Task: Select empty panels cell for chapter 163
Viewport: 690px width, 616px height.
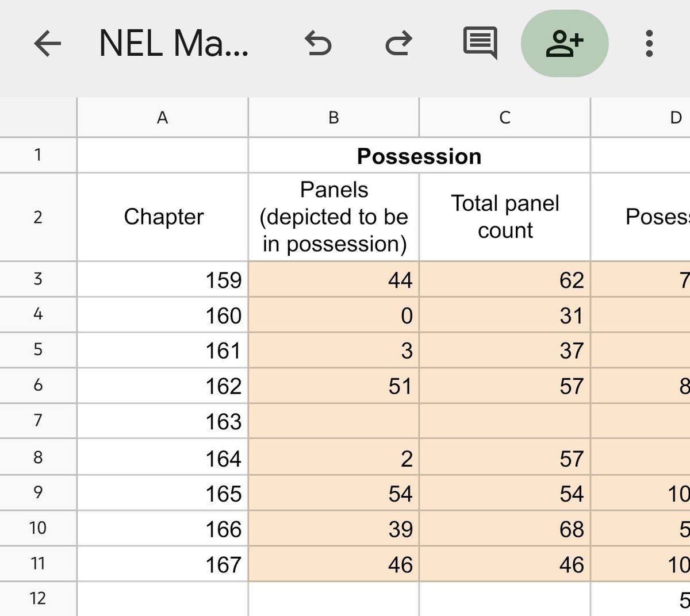Action: pos(333,421)
